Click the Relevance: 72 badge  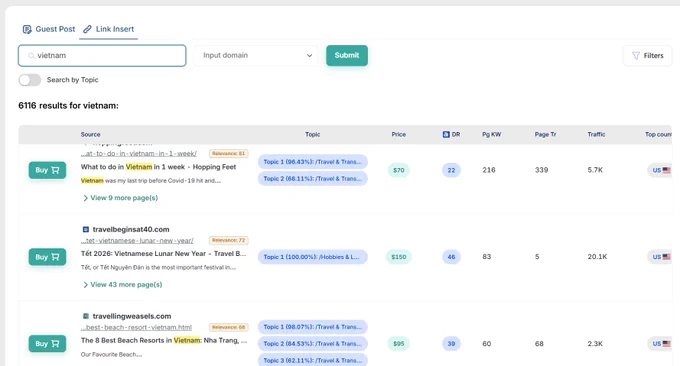pyautogui.click(x=229, y=240)
